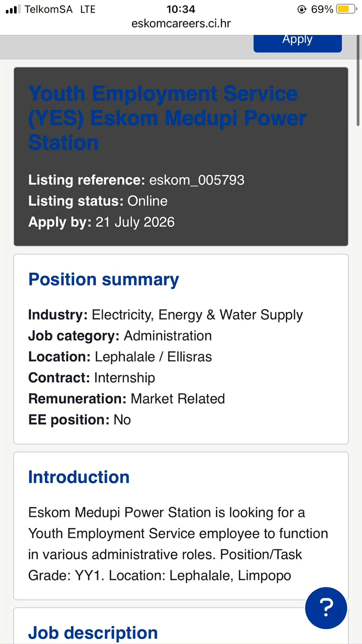Tap the 69% battery percentage text
362x644 pixels.
(322, 9)
